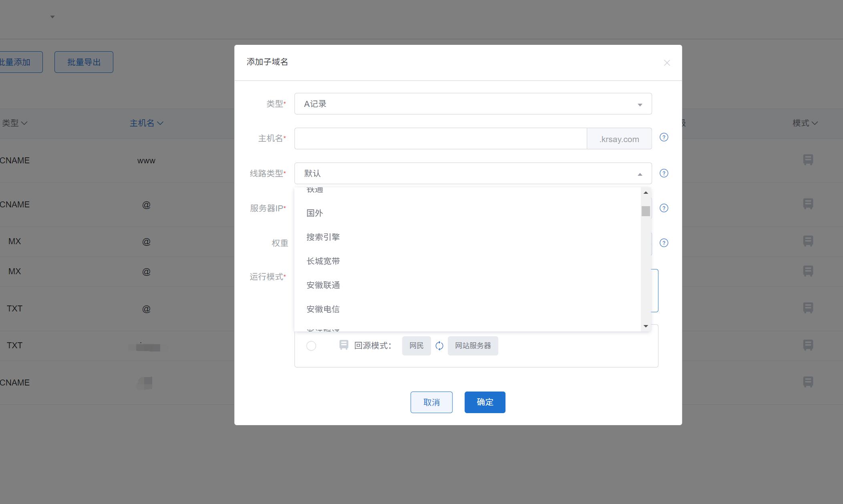843x504 pixels.
Task: Click the 主机名 input field
Action: click(x=441, y=139)
